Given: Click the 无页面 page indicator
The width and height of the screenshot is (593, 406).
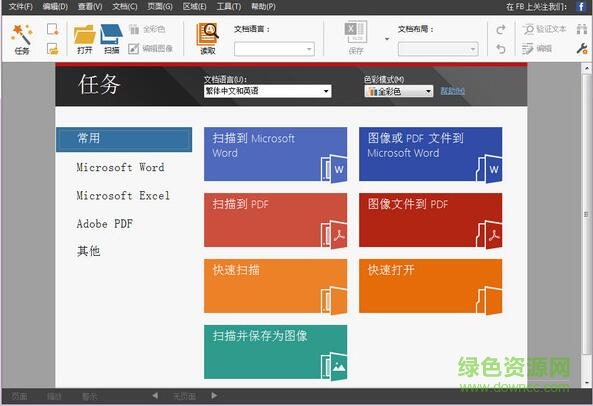Looking at the screenshot, I should tap(184, 396).
